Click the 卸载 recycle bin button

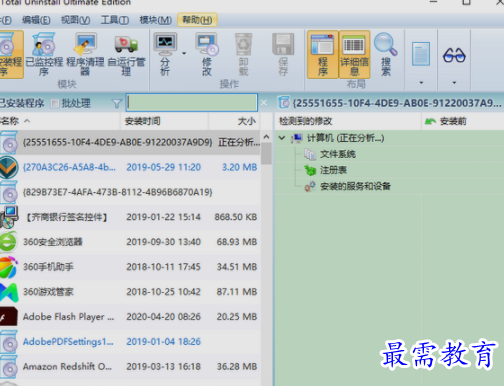click(x=243, y=55)
